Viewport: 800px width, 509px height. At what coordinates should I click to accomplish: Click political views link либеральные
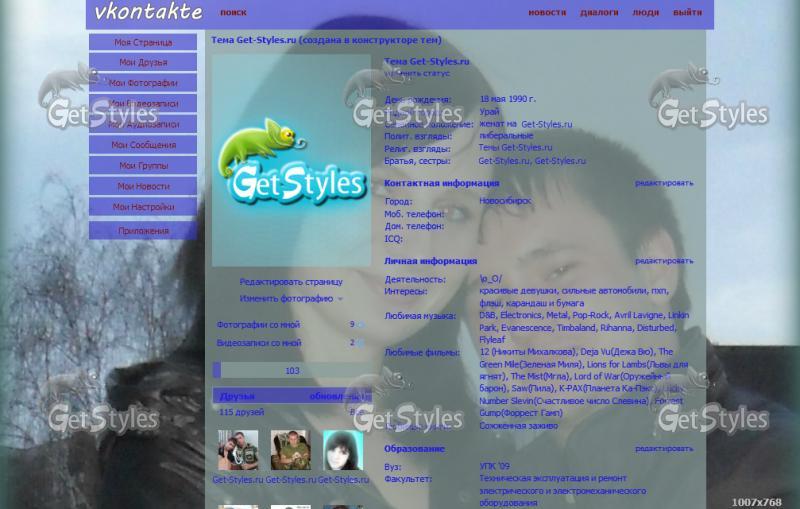click(x=506, y=136)
